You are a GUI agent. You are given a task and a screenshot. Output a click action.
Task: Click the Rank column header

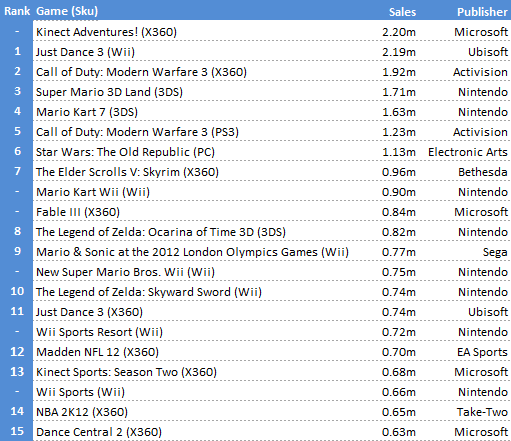click(x=17, y=11)
